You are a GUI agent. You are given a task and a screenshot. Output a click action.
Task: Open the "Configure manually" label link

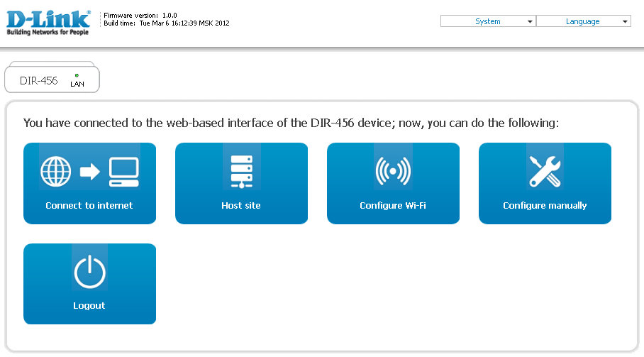click(545, 206)
